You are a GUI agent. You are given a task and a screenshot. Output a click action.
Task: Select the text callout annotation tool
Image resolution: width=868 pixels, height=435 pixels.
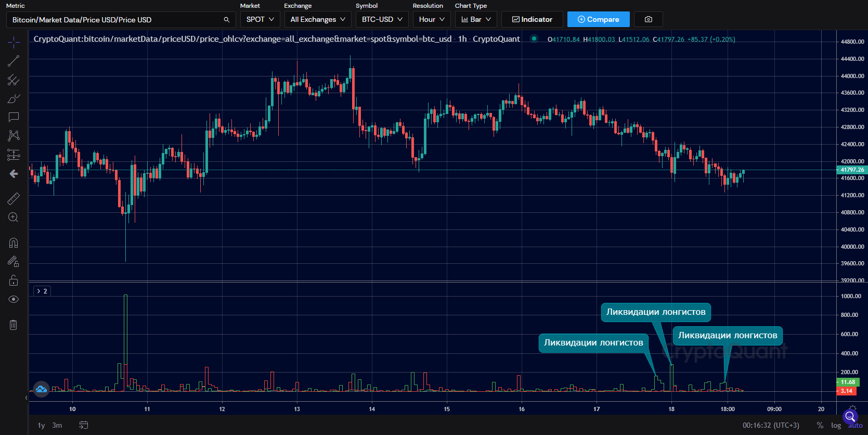coord(14,117)
